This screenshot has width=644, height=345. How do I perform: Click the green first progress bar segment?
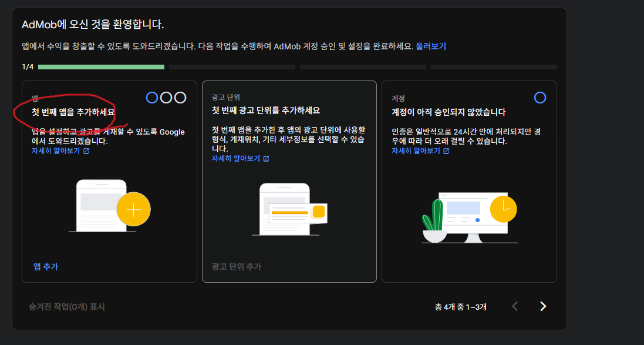point(101,67)
